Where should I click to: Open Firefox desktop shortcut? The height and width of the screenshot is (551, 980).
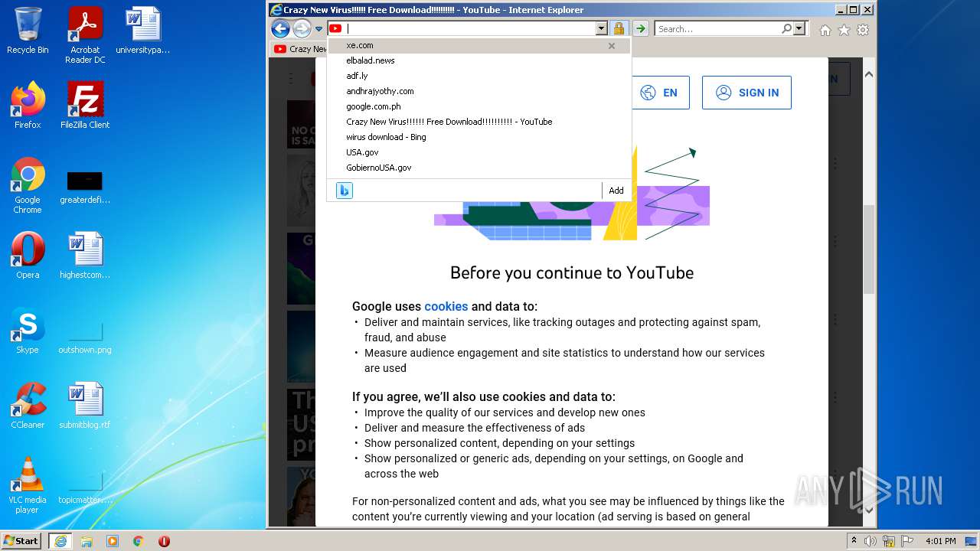tap(28, 106)
